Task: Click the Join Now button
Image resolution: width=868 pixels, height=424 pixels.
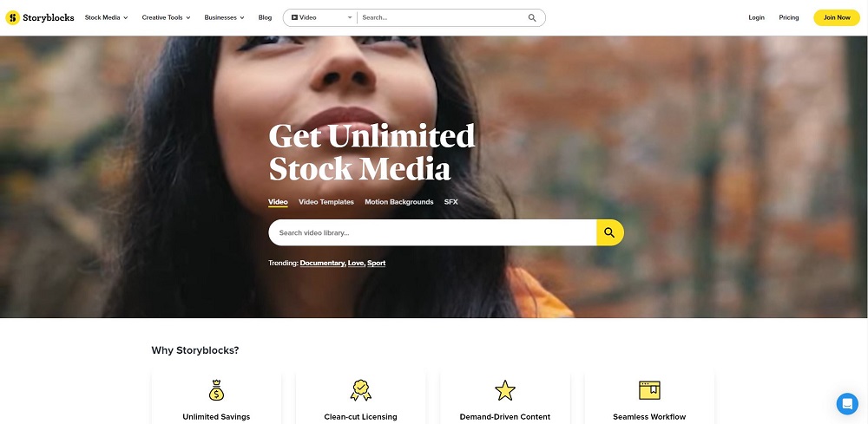Action: pos(837,17)
